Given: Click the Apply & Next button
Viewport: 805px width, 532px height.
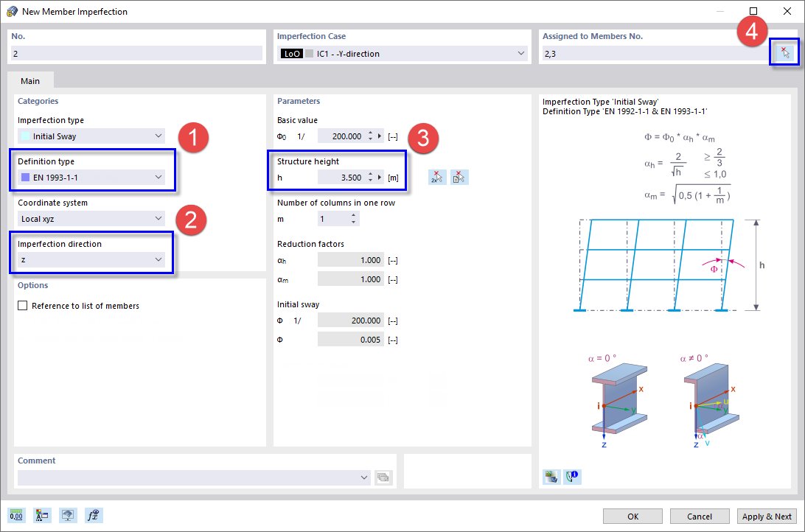Looking at the screenshot, I should coord(767,517).
